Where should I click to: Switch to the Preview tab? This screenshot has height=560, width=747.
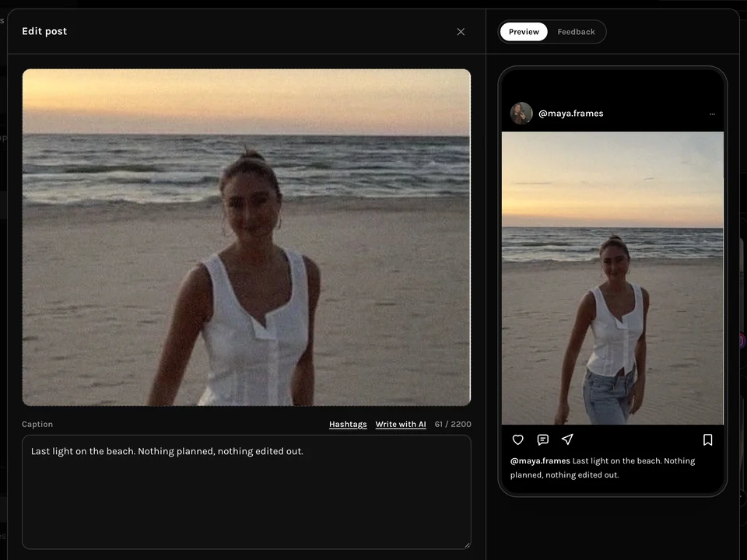click(x=524, y=32)
